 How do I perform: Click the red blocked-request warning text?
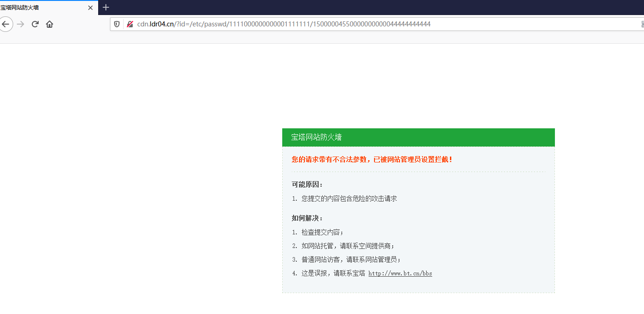click(372, 159)
